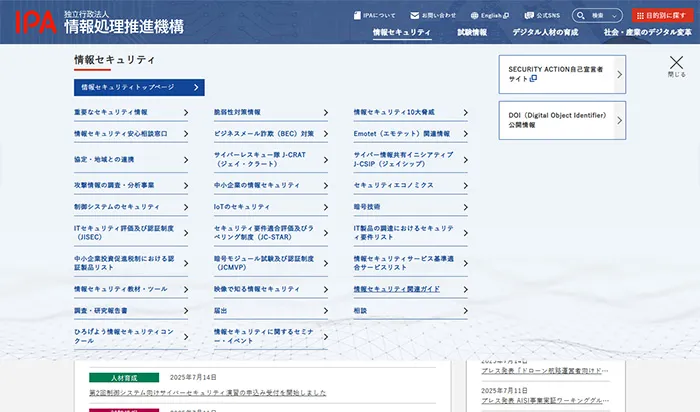This screenshot has width=700, height=412.
Task: Open SECURITY ACTION自己宣言者サイト card
Action: (x=562, y=75)
